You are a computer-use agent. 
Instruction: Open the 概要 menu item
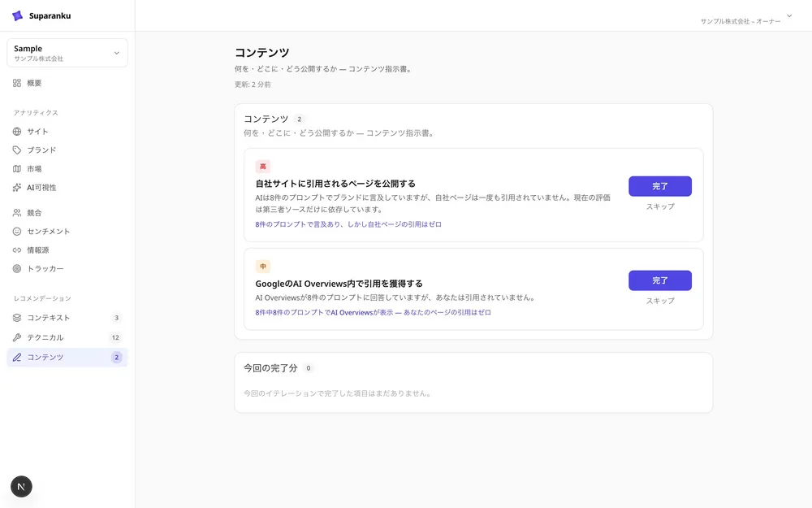point(67,83)
